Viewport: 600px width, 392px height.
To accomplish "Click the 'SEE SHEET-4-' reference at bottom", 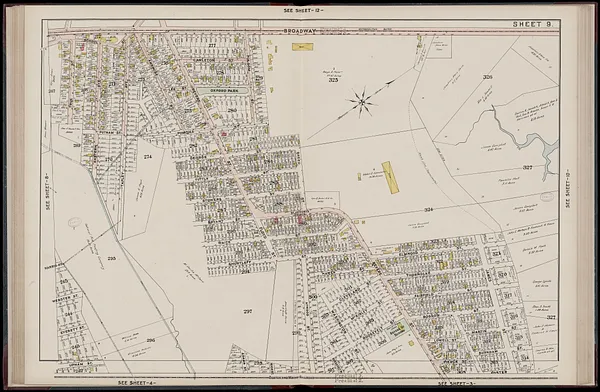I will coord(137,382).
